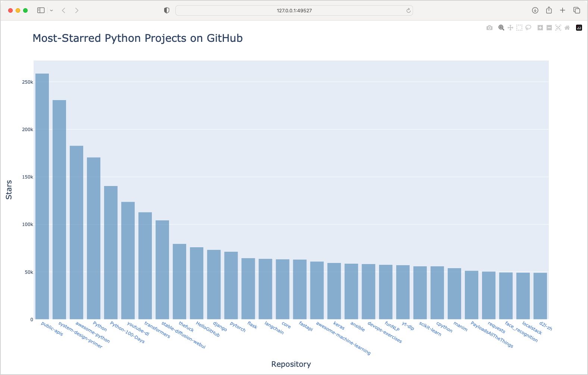
Task: Download plot as PNG camera icon
Action: 490,28
